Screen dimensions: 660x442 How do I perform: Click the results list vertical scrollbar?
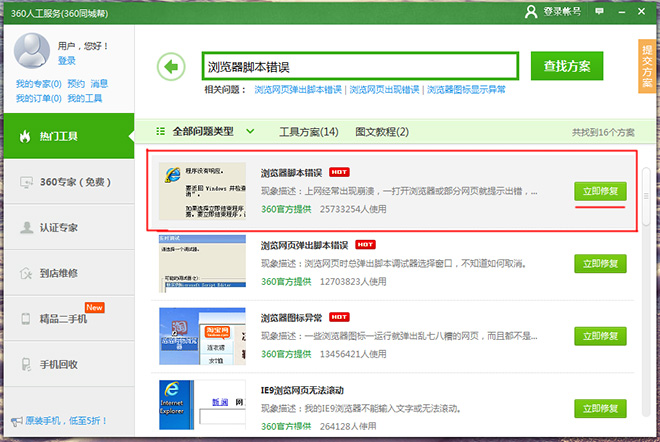pos(646,197)
